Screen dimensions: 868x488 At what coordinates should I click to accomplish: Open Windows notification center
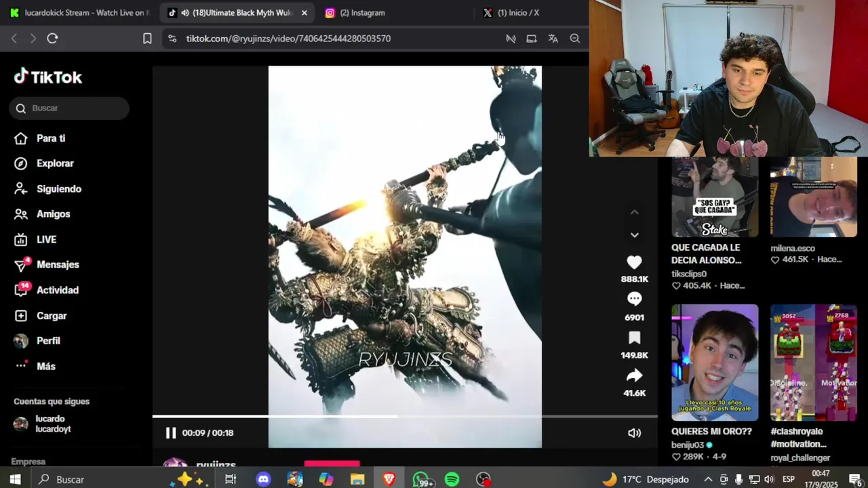(854, 479)
